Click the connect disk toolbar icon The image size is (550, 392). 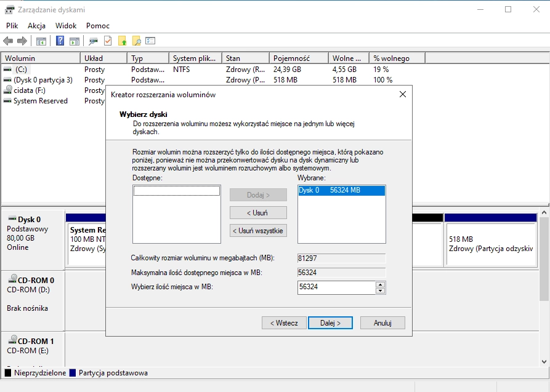(93, 41)
